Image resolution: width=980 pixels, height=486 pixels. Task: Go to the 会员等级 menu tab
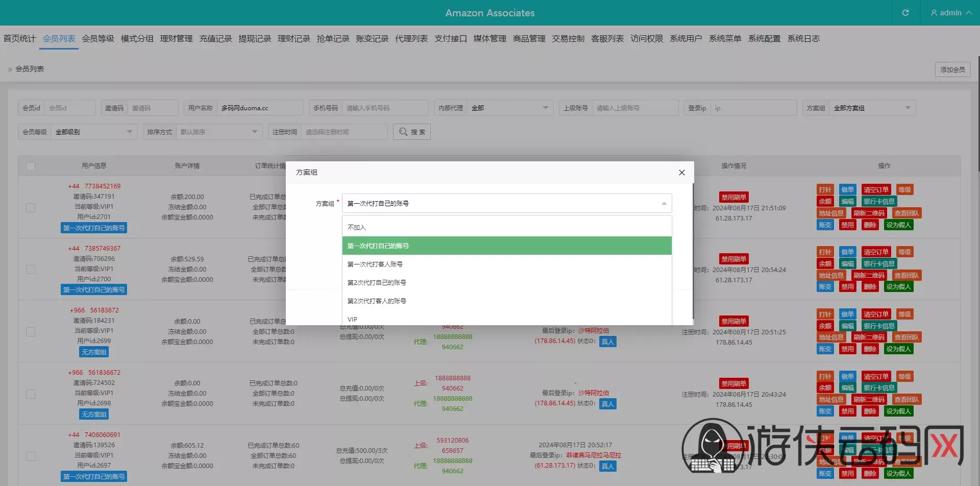[x=98, y=39]
